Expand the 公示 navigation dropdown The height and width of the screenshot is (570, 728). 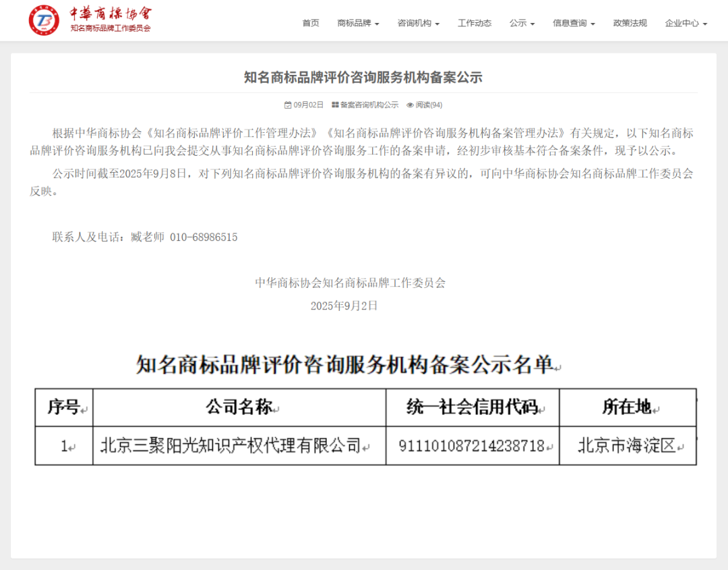pos(522,23)
